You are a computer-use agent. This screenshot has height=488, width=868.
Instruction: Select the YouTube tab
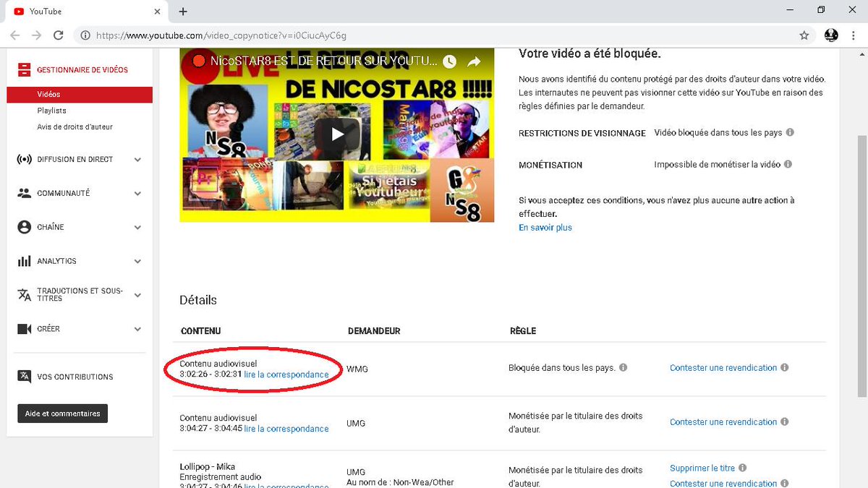(x=88, y=11)
